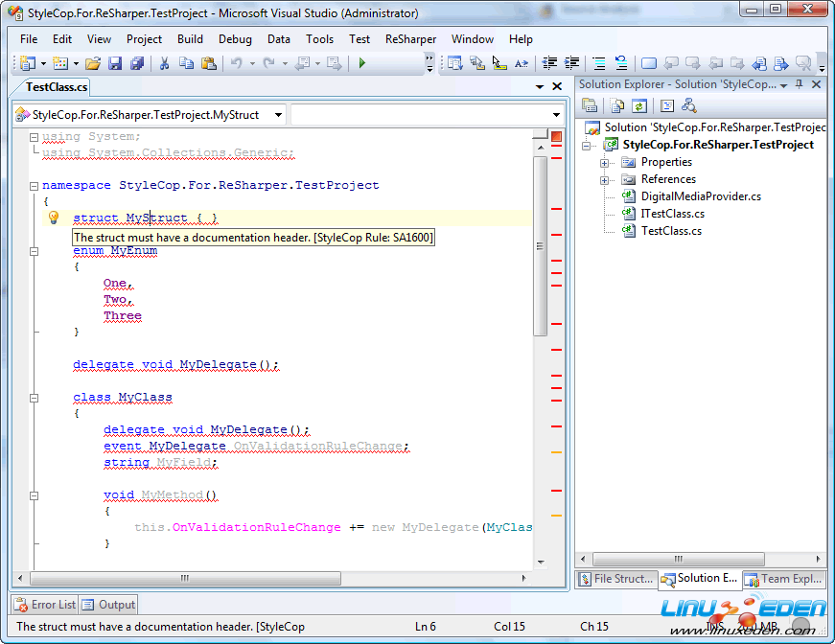Image resolution: width=835 pixels, height=644 pixels.
Task: Open the Debug menu
Action: pos(235,39)
